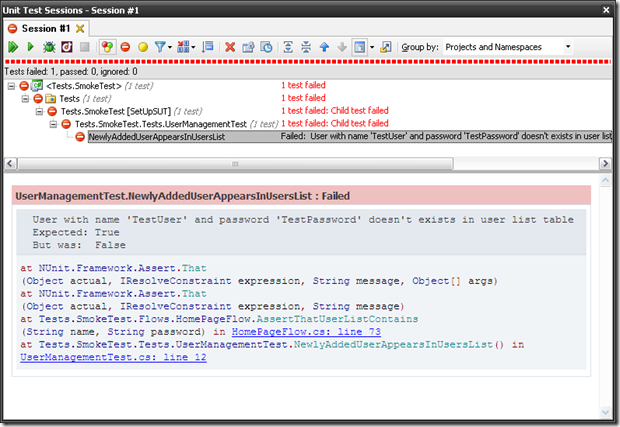The image size is (620, 427).
Task: Open the Group by Projects and Namespaces combo box
Action: click(x=508, y=47)
